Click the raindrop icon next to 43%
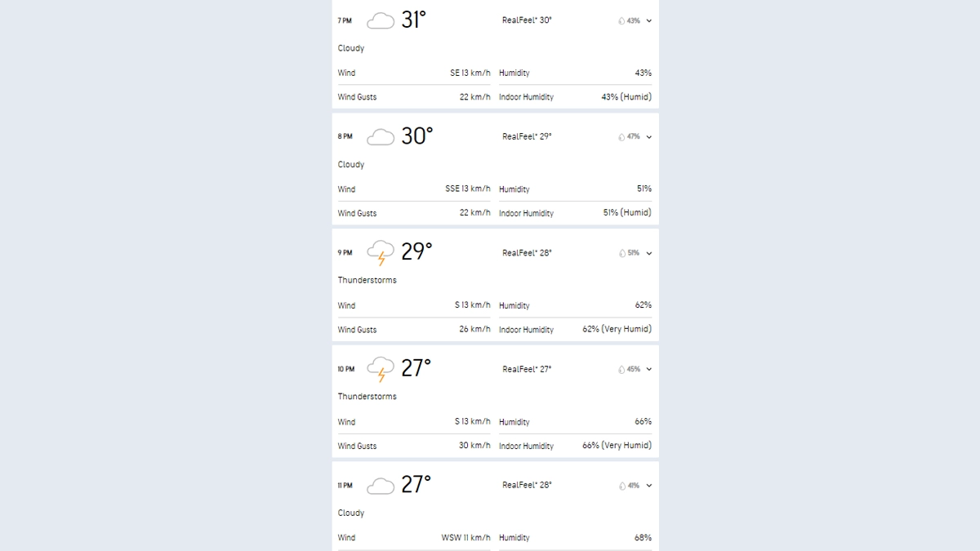 (621, 21)
